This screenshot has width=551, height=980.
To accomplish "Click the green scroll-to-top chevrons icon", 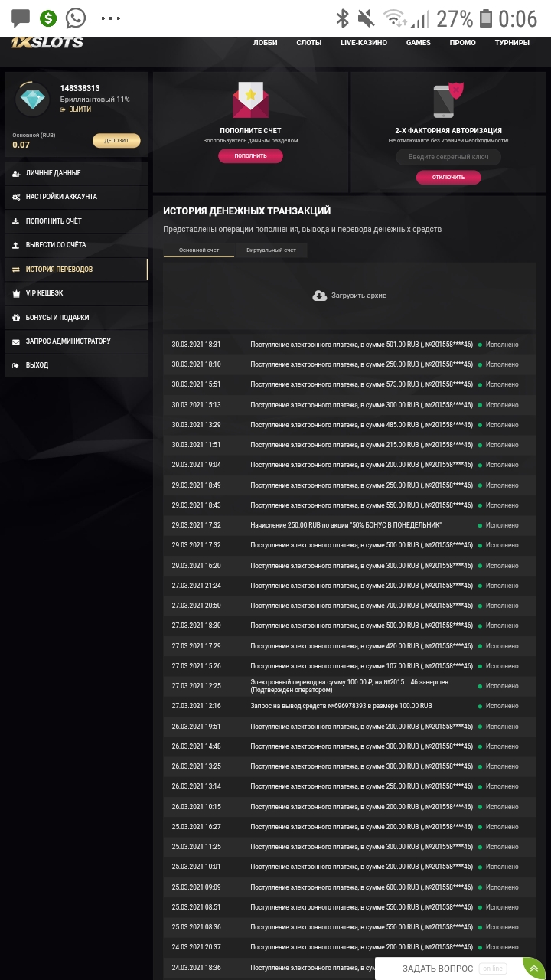I will coord(533,969).
